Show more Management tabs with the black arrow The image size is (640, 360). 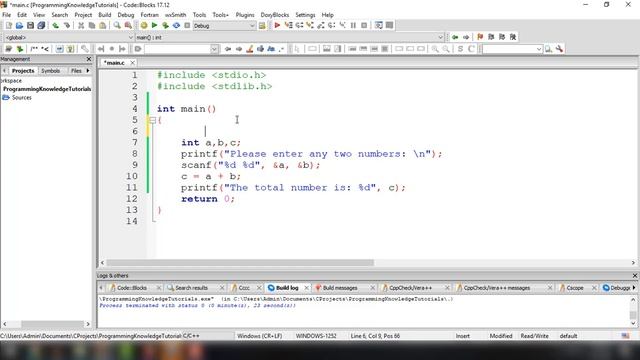pos(88,71)
